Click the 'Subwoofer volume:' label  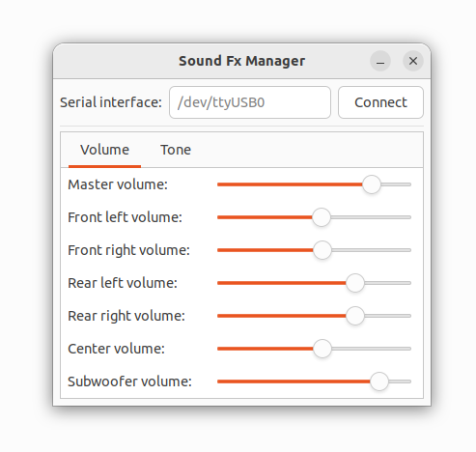(129, 381)
